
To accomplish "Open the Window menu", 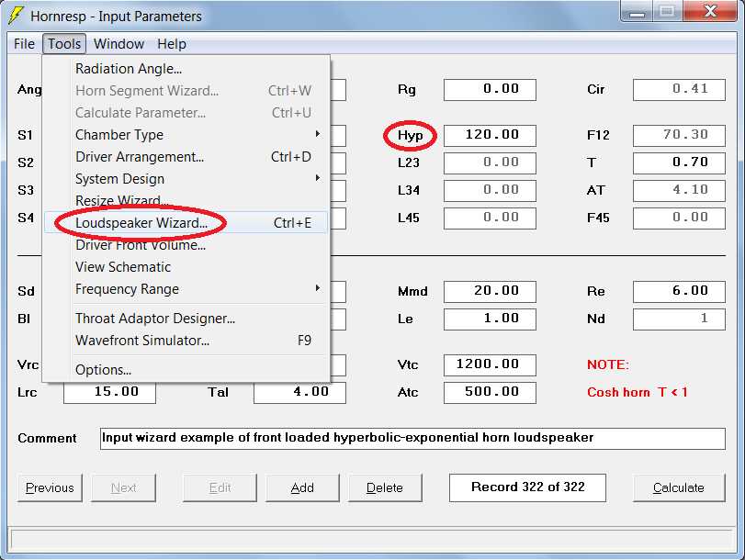I will click(119, 44).
